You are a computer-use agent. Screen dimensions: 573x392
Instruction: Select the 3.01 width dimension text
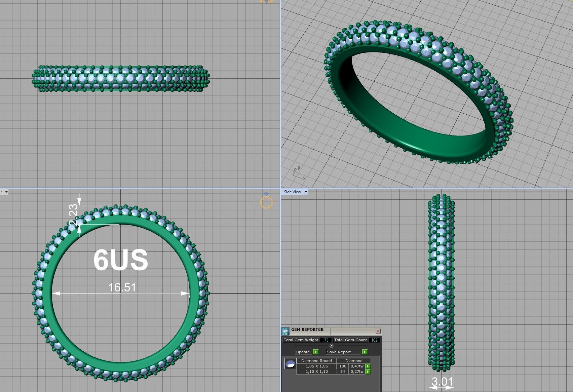point(442,382)
